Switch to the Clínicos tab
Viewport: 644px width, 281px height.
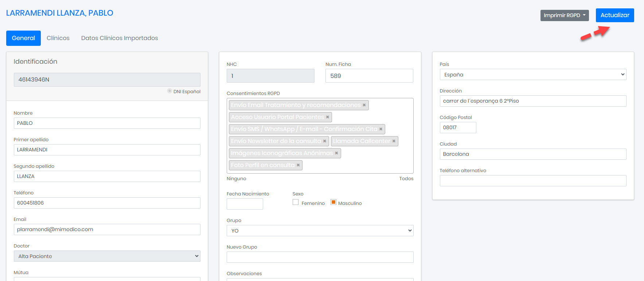click(58, 38)
